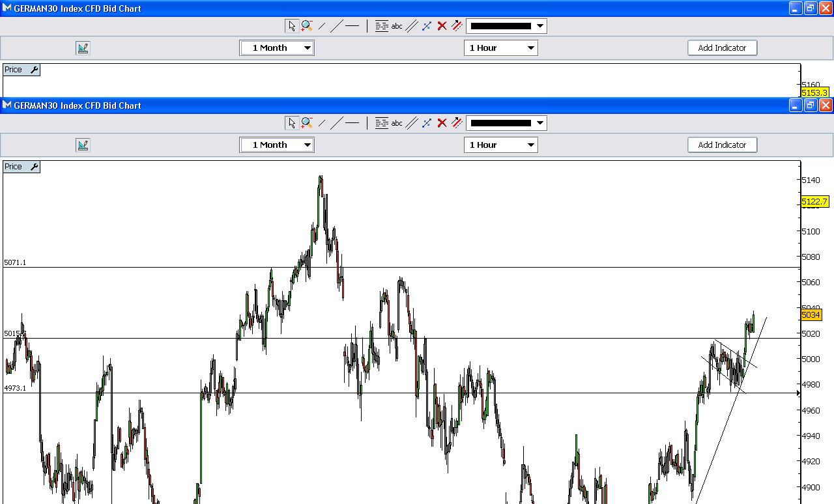Choose the short line tool in the front chart window
Viewport: 834px width, 504px height.
[x=322, y=123]
